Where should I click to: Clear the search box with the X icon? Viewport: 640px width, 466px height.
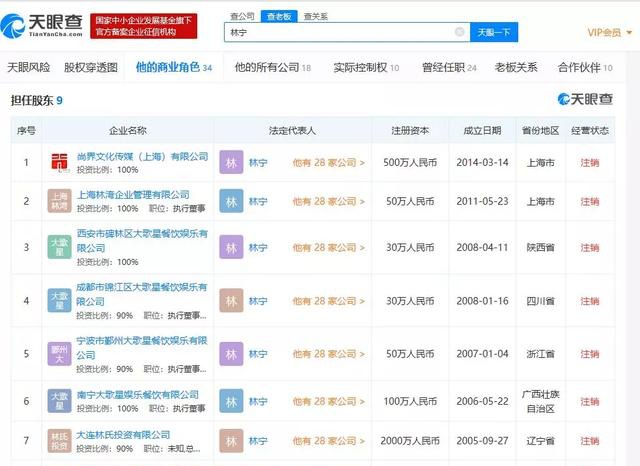click(x=460, y=32)
